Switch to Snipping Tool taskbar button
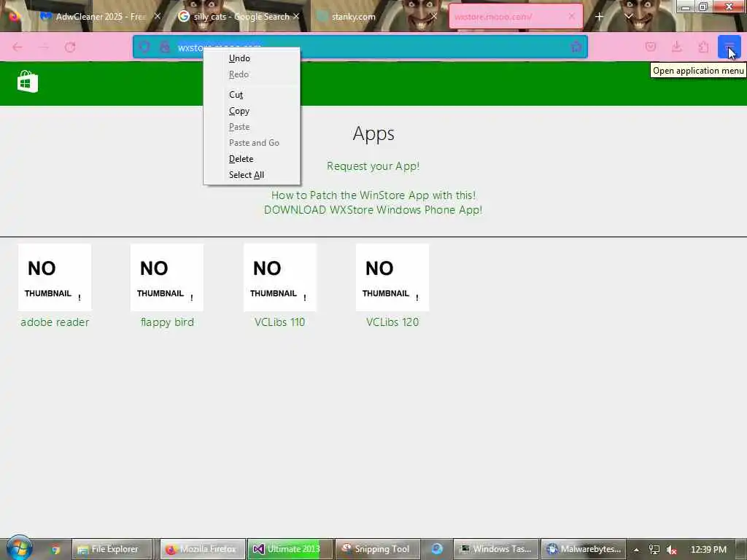 tap(378, 550)
